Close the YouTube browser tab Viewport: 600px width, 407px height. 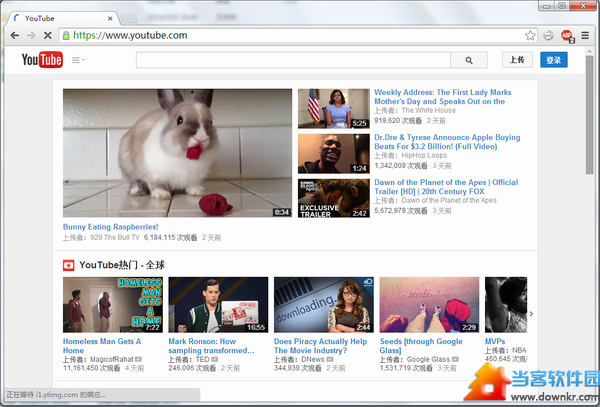[x=110, y=18]
